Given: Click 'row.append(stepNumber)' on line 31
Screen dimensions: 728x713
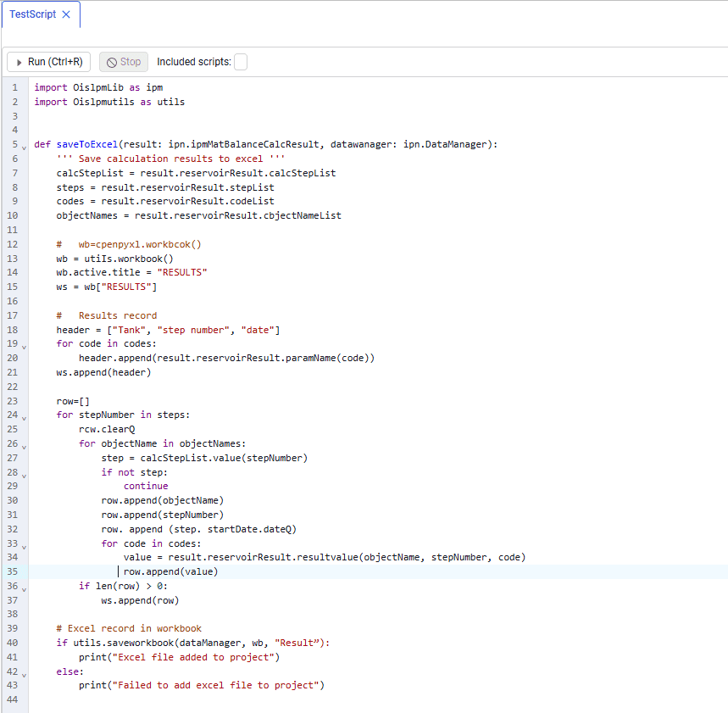Looking at the screenshot, I should pos(163,515).
